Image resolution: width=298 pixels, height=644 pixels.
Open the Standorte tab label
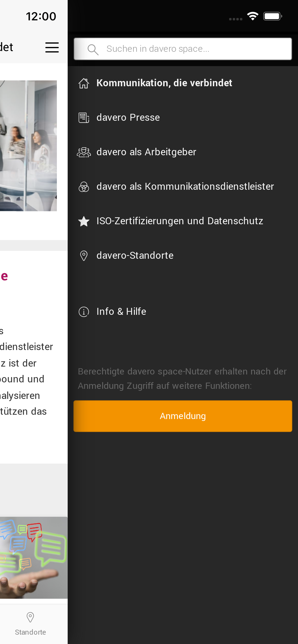[30, 632]
